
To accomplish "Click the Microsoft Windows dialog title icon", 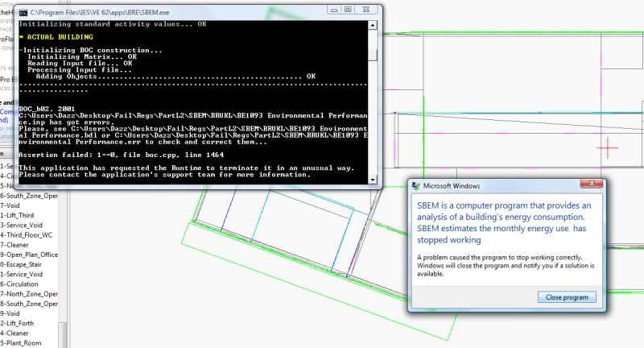I will coord(416,186).
